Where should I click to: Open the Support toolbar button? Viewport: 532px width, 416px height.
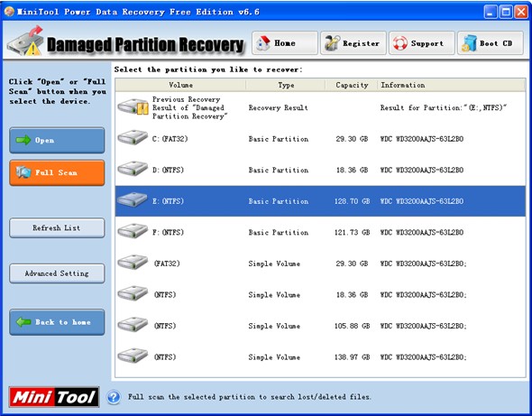click(422, 43)
